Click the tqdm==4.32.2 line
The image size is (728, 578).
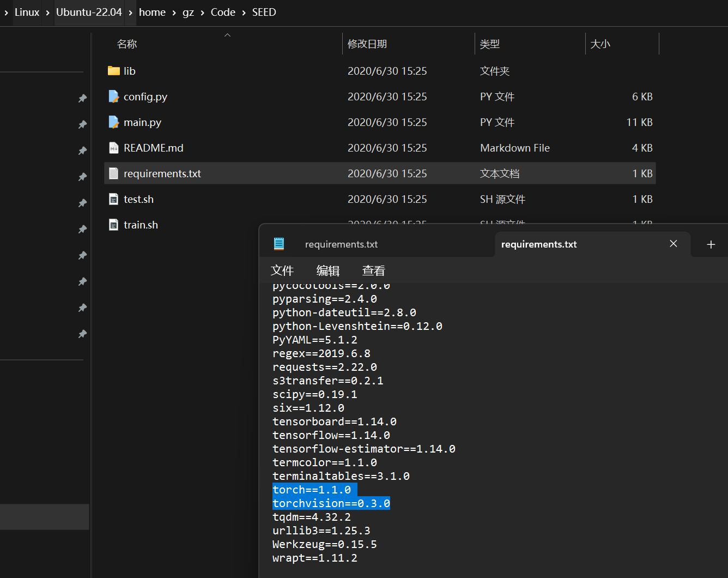click(x=312, y=517)
